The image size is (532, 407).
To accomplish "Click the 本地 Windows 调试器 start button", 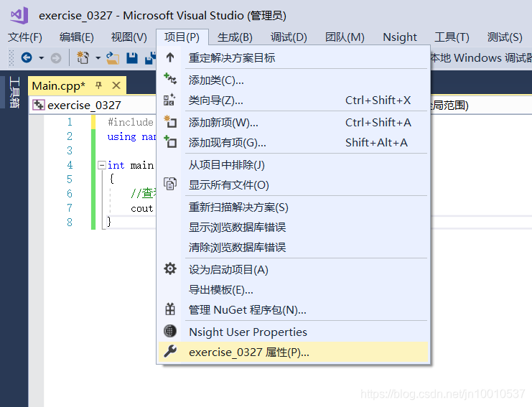I will coord(481,57).
